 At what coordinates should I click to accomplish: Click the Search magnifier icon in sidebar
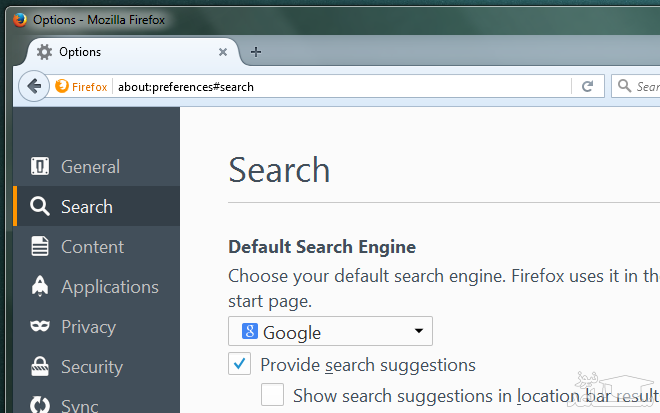point(40,207)
